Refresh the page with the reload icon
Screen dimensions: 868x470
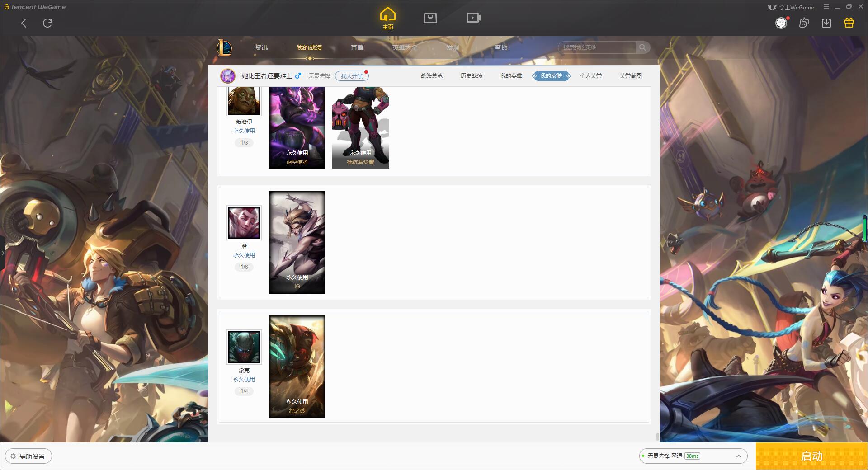click(x=47, y=23)
